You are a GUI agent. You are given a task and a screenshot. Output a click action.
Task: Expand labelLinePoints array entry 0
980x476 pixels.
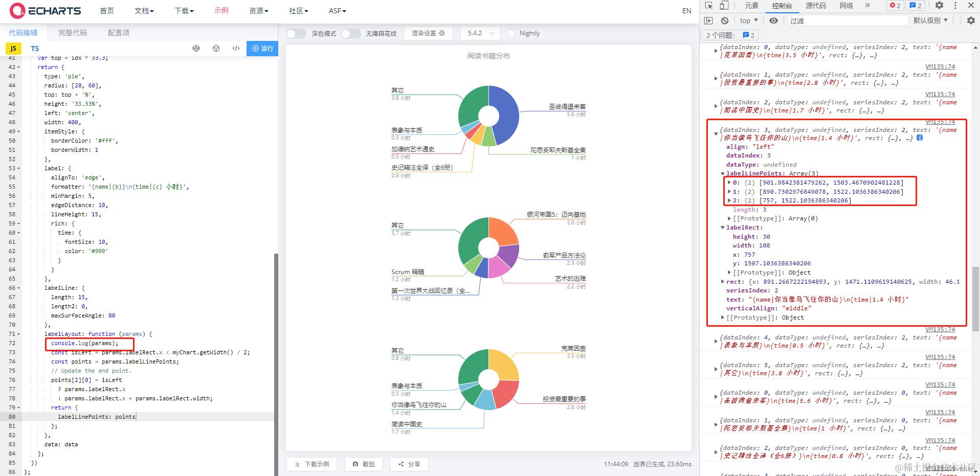click(x=729, y=182)
